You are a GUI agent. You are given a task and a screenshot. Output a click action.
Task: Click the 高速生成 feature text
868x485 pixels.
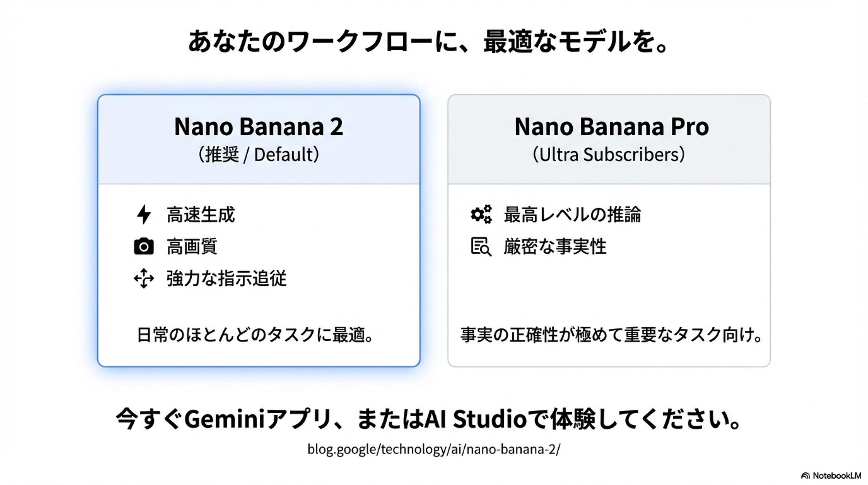pyautogui.click(x=201, y=214)
